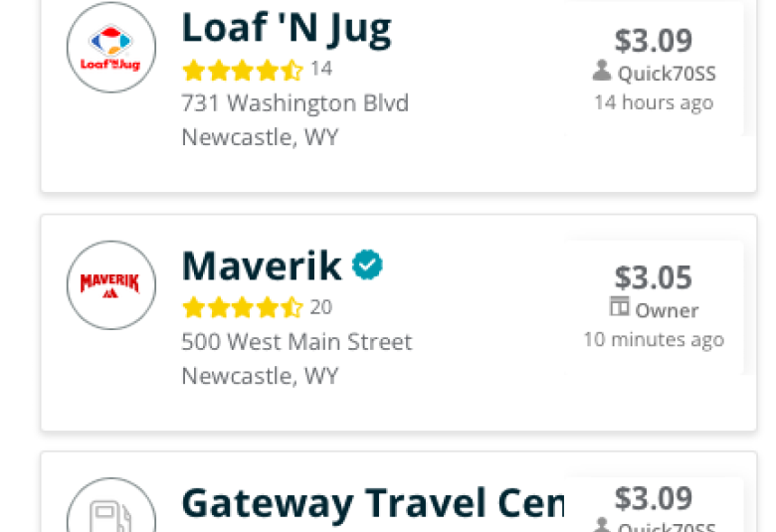Select the $3.09 price at Gateway Travel Center
The image size is (776, 532).
pos(654,498)
